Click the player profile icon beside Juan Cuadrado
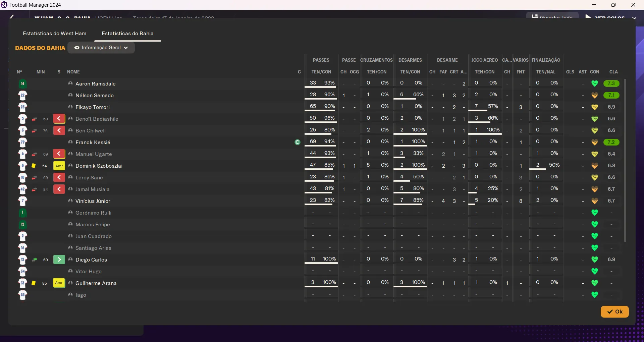644x342 pixels. (70, 236)
